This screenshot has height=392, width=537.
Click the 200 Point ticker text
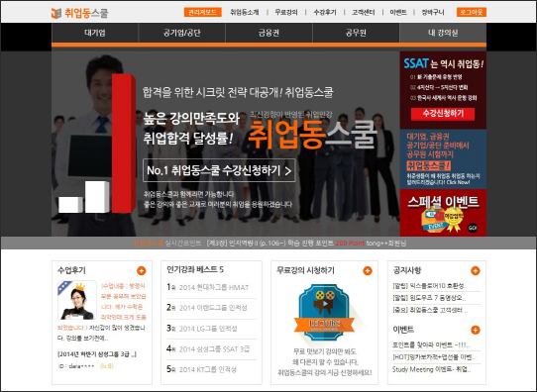pos(350,244)
